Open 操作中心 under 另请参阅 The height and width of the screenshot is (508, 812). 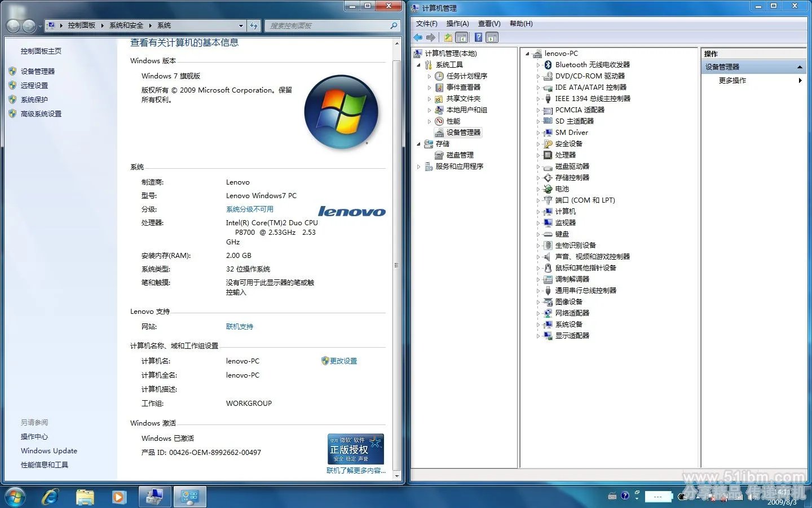tap(34, 436)
